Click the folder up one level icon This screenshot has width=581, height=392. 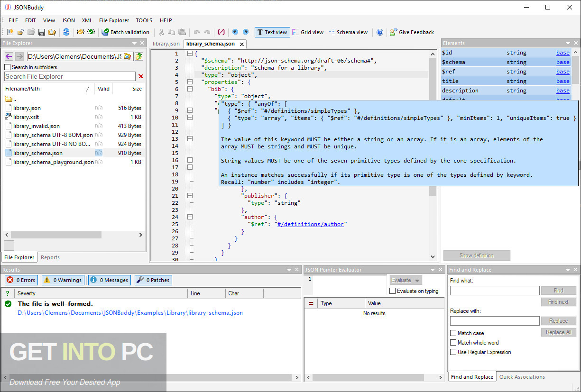[x=138, y=56]
